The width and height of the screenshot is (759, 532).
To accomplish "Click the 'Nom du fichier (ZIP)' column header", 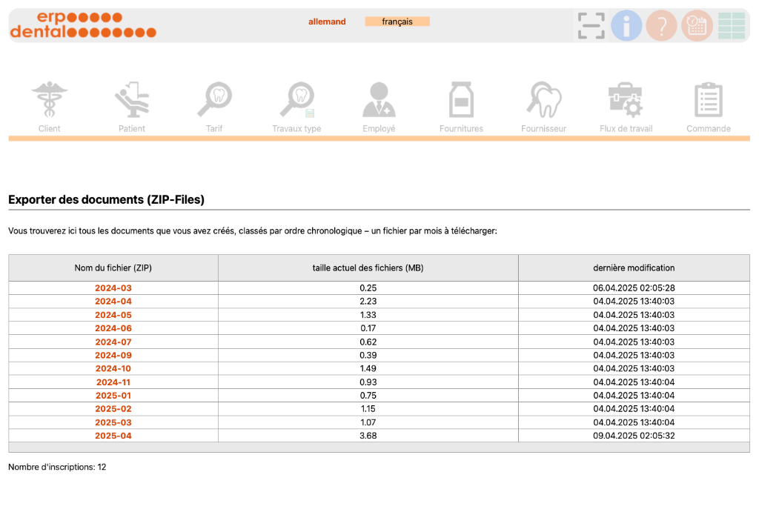I will coord(113,267).
